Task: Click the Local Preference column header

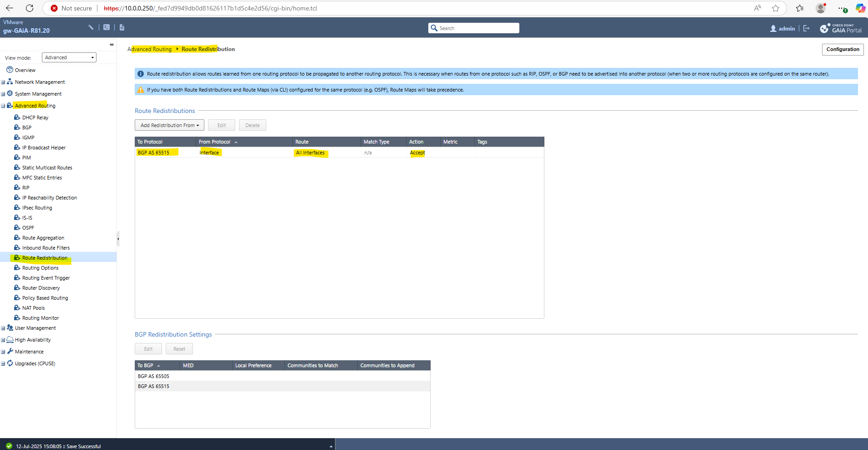Action: click(x=258, y=365)
